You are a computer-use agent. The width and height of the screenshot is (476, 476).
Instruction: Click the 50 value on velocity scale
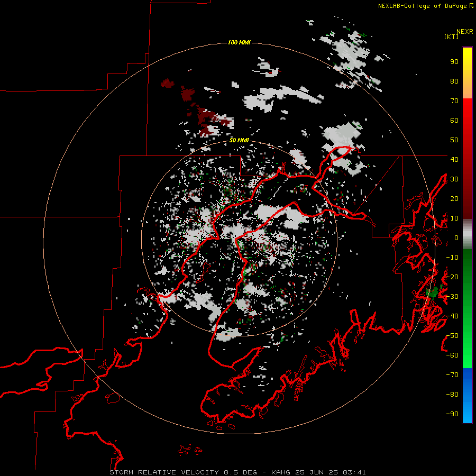tap(454, 140)
